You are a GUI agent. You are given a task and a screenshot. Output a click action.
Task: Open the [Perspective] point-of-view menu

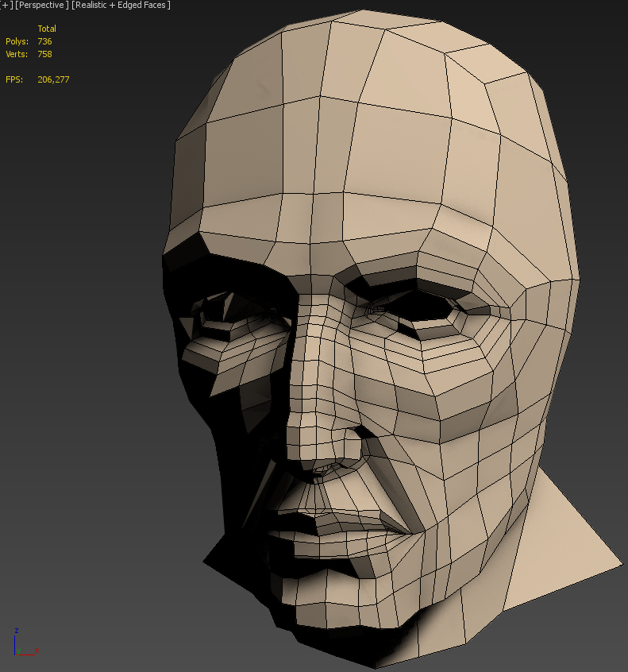point(41,5)
